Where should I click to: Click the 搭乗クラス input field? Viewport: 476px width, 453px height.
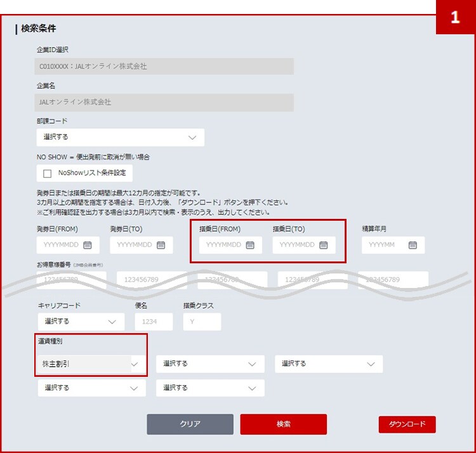pos(202,322)
